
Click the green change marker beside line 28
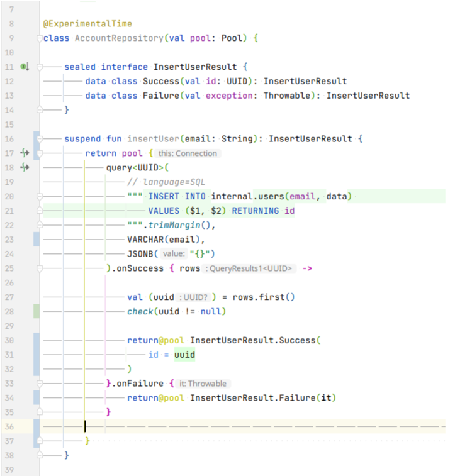pyautogui.click(x=37, y=311)
